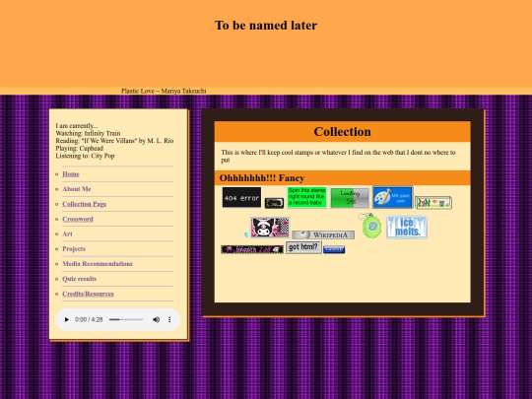
Task: View the Quiz results page
Action: pos(80,279)
